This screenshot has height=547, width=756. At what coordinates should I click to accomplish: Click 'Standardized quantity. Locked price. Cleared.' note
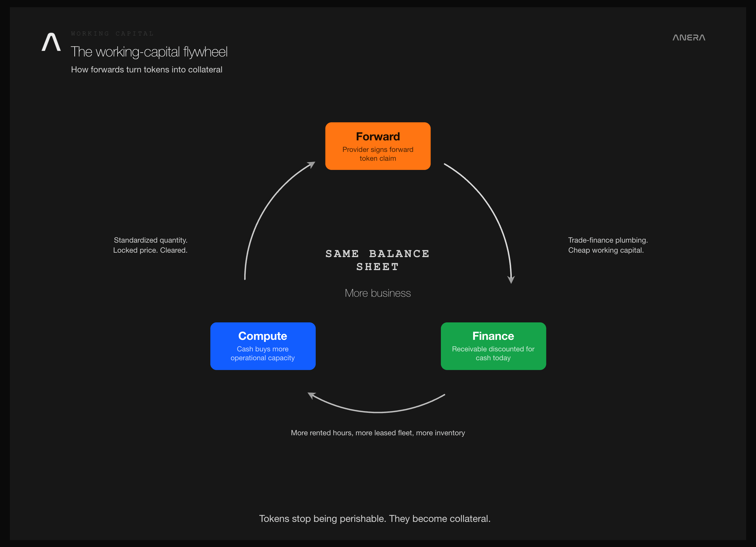pyautogui.click(x=150, y=245)
